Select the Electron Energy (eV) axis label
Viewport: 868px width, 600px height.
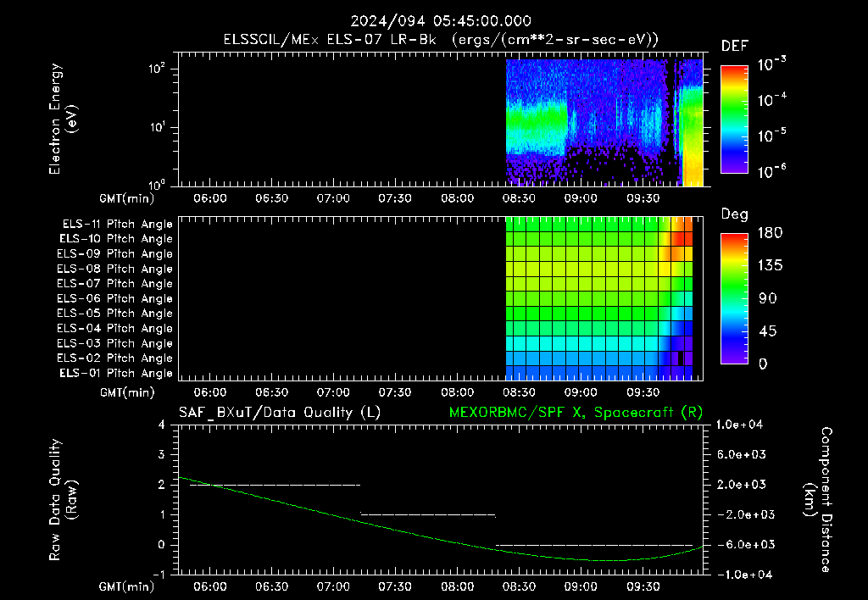[63, 119]
